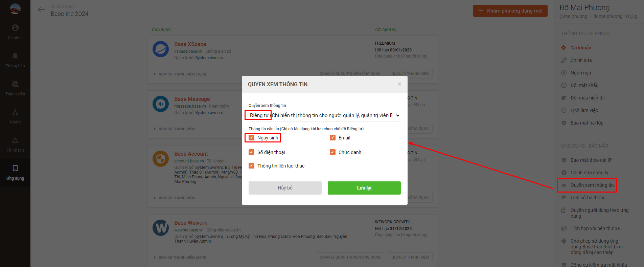Click the wework.base.vn link
The image size is (644, 267).
[x=189, y=230]
